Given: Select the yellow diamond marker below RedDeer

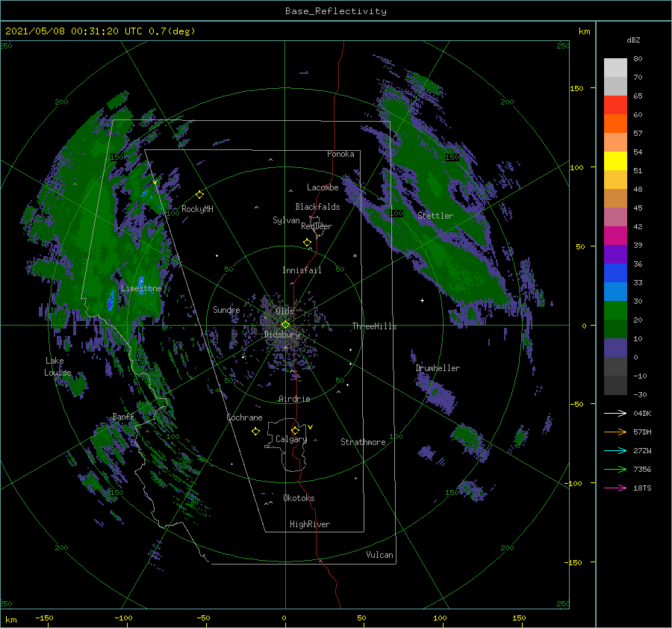Looking at the screenshot, I should click(x=307, y=243).
